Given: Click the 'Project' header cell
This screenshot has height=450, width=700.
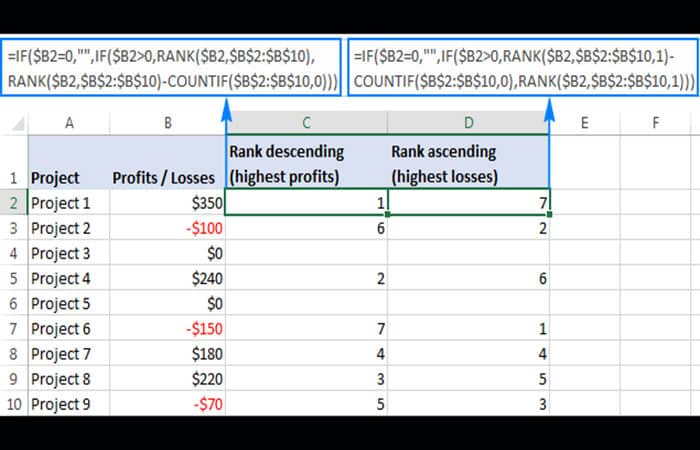Looking at the screenshot, I should click(x=69, y=162).
